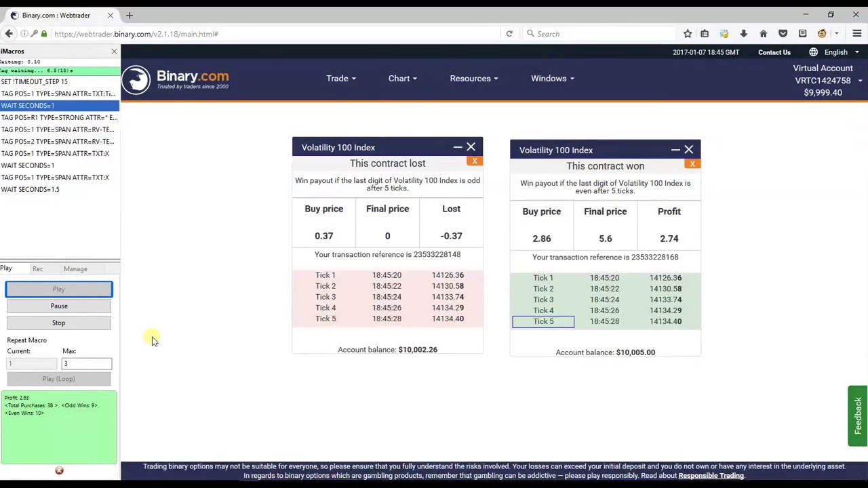This screenshot has width=868, height=488.
Task: Click the browser Search box
Action: [604, 34]
